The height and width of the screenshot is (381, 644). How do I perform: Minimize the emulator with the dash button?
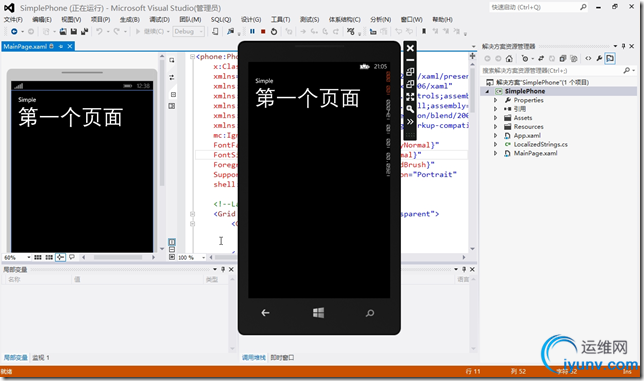pos(410,60)
